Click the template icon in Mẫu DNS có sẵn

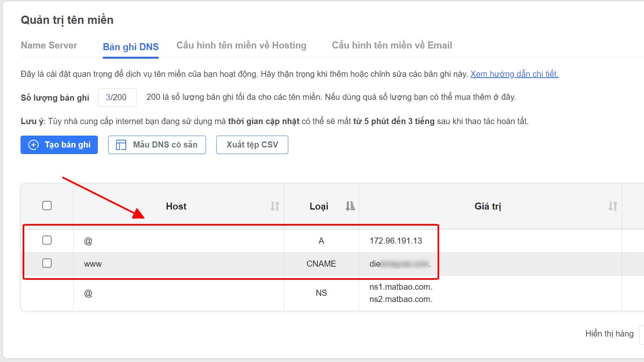121,145
